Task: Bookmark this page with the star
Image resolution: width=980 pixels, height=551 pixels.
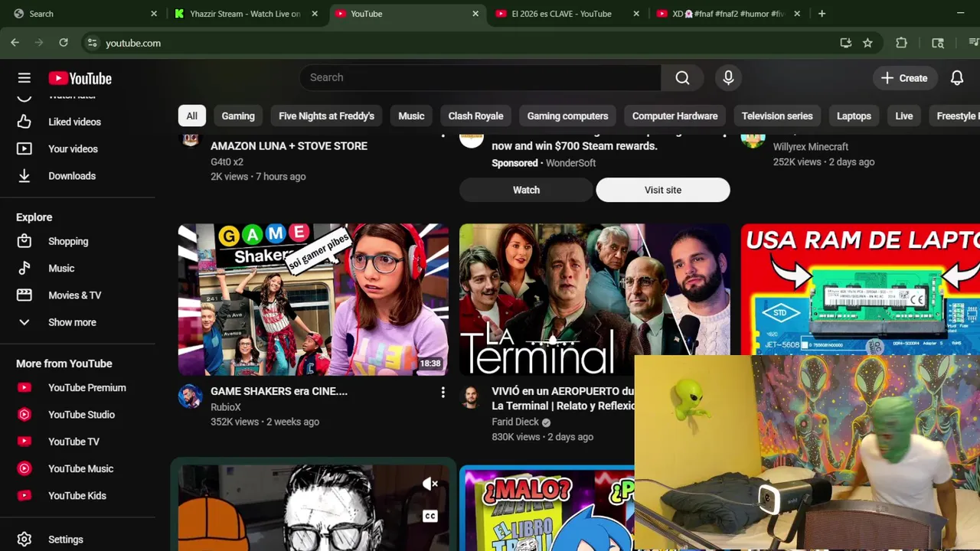Action: [867, 43]
